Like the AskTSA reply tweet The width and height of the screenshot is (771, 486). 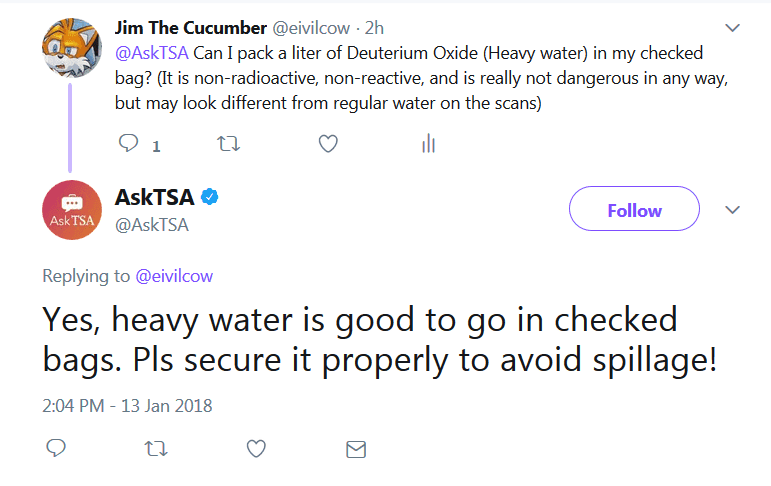coord(256,449)
